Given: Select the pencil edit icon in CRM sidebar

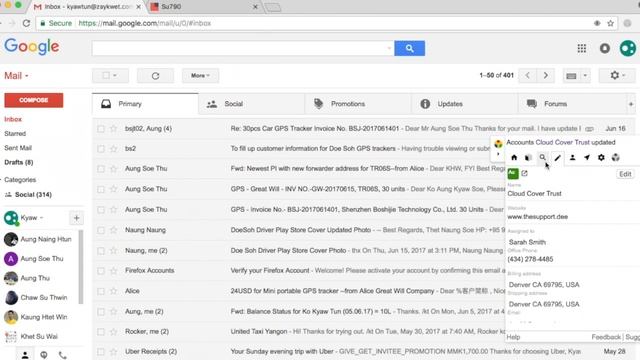Looking at the screenshot, I should [x=558, y=158].
